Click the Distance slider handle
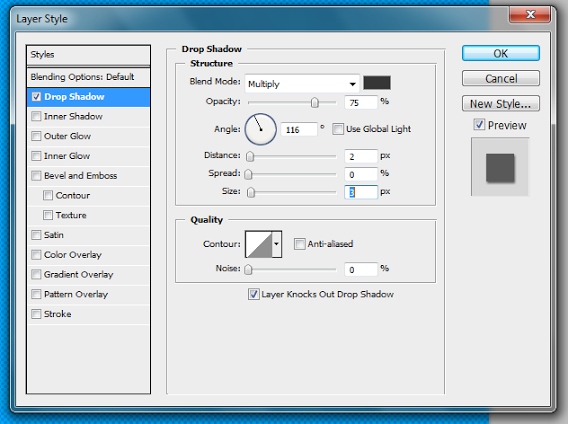Viewport: 568px width, 424px height. (x=250, y=157)
